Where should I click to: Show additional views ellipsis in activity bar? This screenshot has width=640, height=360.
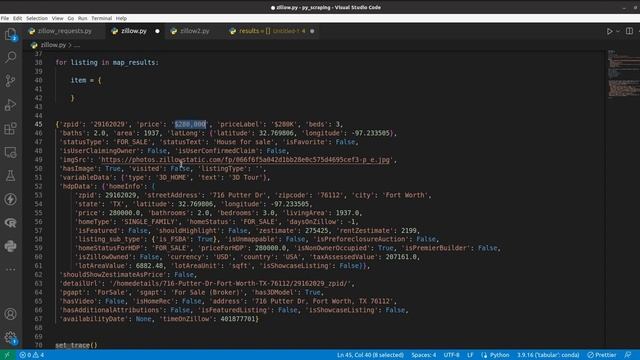(11, 269)
